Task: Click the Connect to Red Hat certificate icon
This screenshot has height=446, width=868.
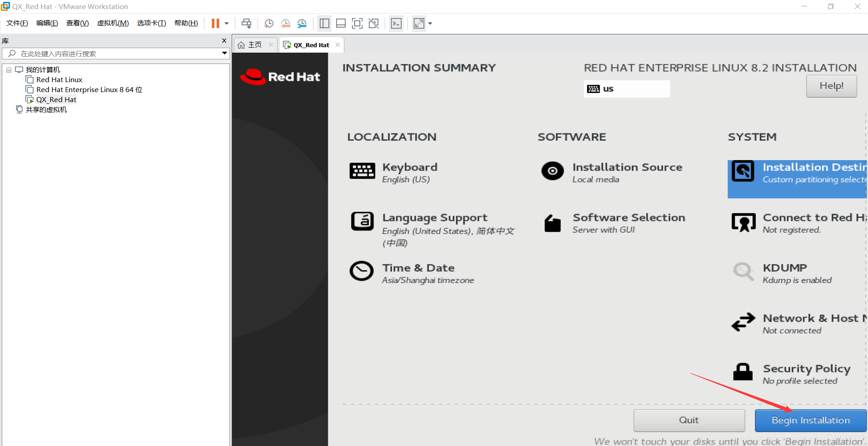Action: coord(744,222)
